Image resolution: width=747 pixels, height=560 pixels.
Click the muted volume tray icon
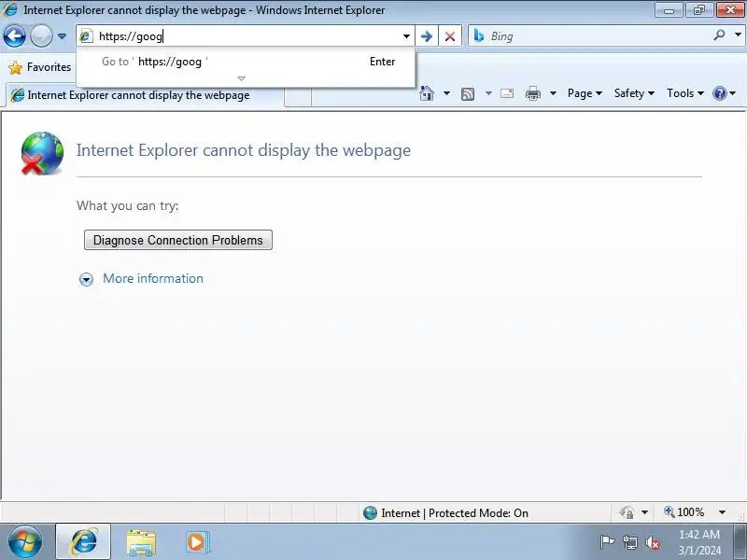click(652, 542)
